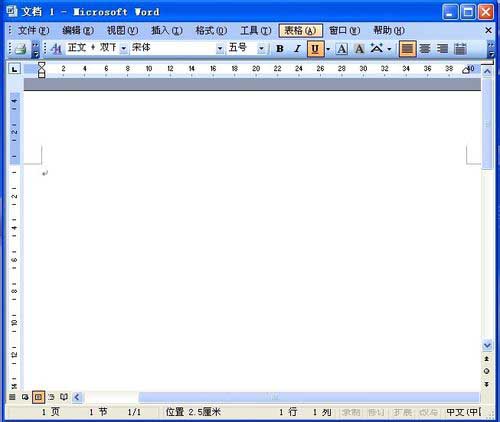Screen dimensions: 500x422
Task: Click 修订 indicator in status bar
Action: pyautogui.click(x=376, y=413)
